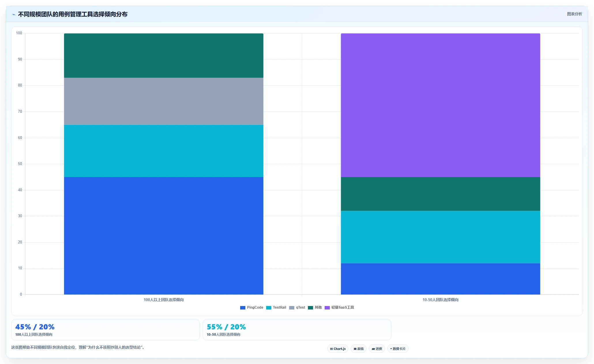Click the chart icon beside the panel title
The width and height of the screenshot is (594, 364).
(14, 14)
